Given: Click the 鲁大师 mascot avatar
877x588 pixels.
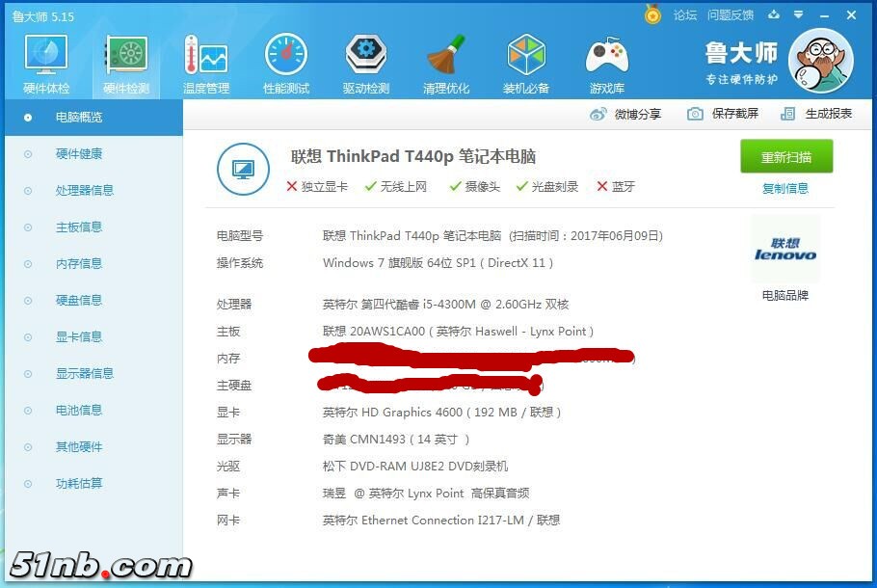Looking at the screenshot, I should click(820, 60).
